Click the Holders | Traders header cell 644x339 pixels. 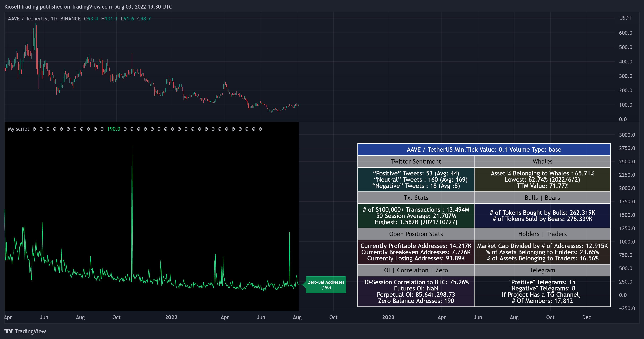[543, 234]
